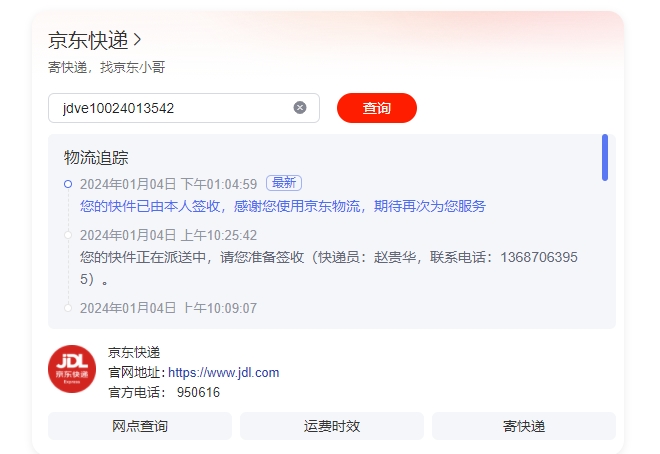Click timestamp 2024年01月04日 下午01:04:59
Image resolution: width=660 pixels, height=454 pixels.
pyautogui.click(x=168, y=184)
